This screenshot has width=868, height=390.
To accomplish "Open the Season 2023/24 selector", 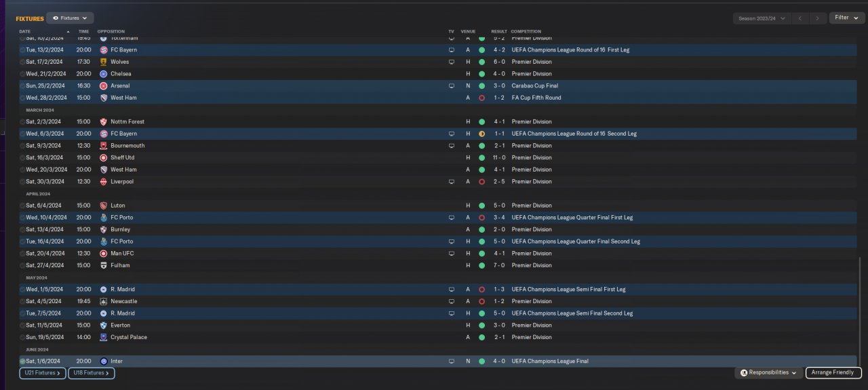I will (x=762, y=18).
